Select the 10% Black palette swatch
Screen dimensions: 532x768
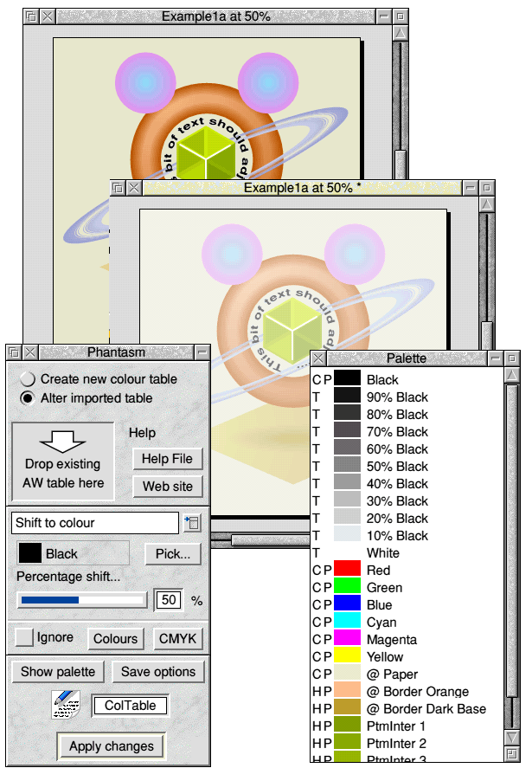348,534
